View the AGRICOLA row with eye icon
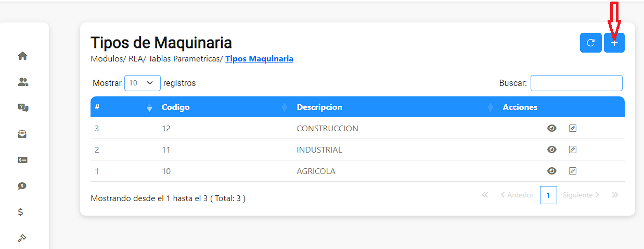 click(552, 171)
